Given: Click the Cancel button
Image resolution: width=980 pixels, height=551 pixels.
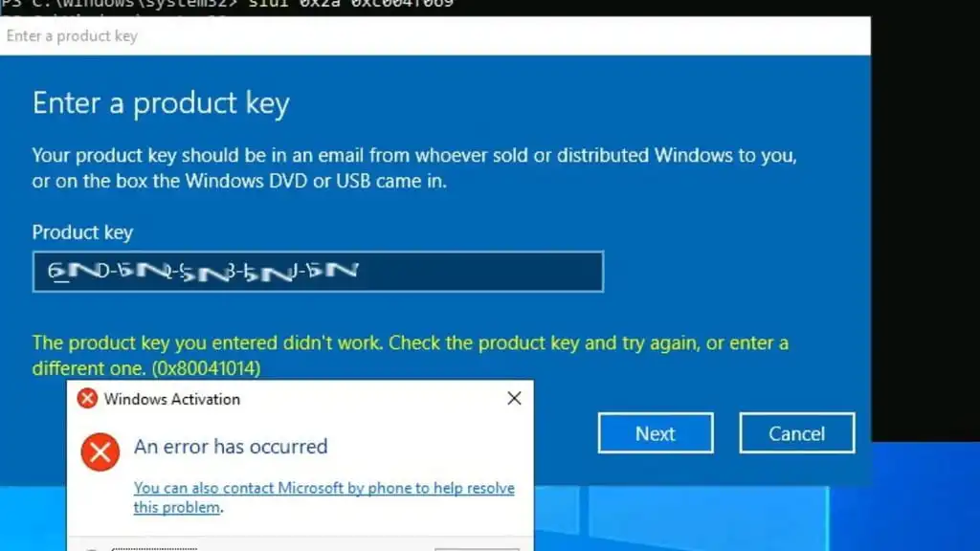Looking at the screenshot, I should [797, 433].
